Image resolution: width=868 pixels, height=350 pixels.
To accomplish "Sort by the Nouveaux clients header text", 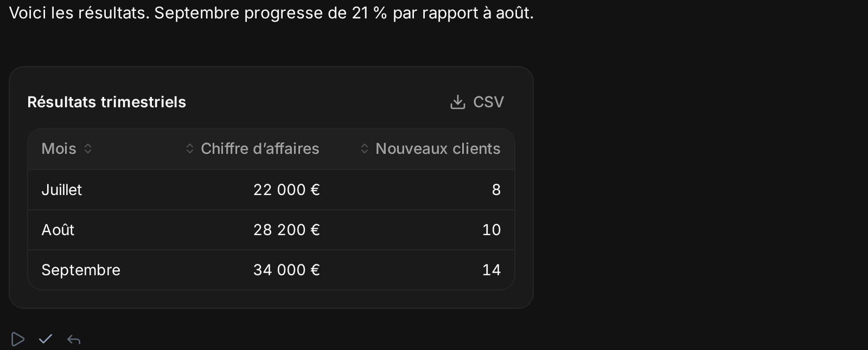I will coord(438,148).
